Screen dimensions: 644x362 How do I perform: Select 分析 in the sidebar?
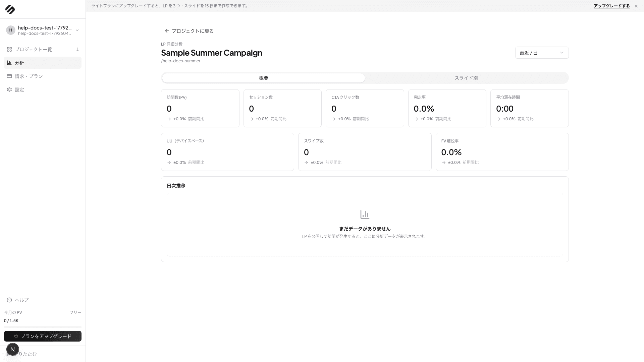coord(43,63)
